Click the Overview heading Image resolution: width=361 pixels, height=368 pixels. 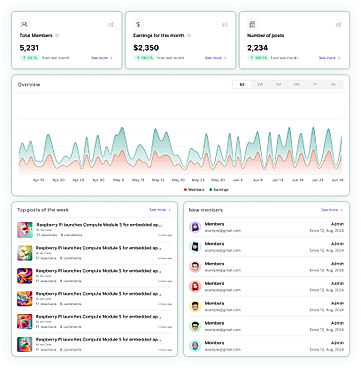click(x=29, y=85)
